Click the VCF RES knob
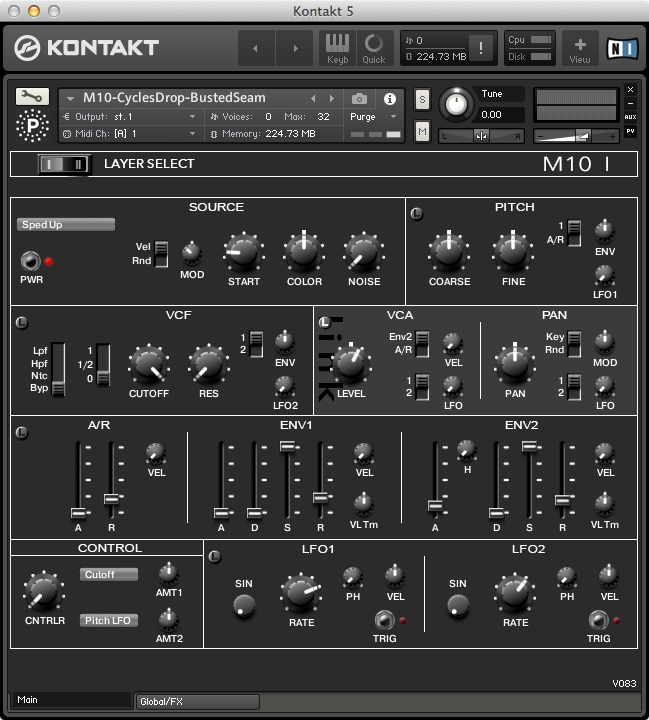 tap(209, 365)
